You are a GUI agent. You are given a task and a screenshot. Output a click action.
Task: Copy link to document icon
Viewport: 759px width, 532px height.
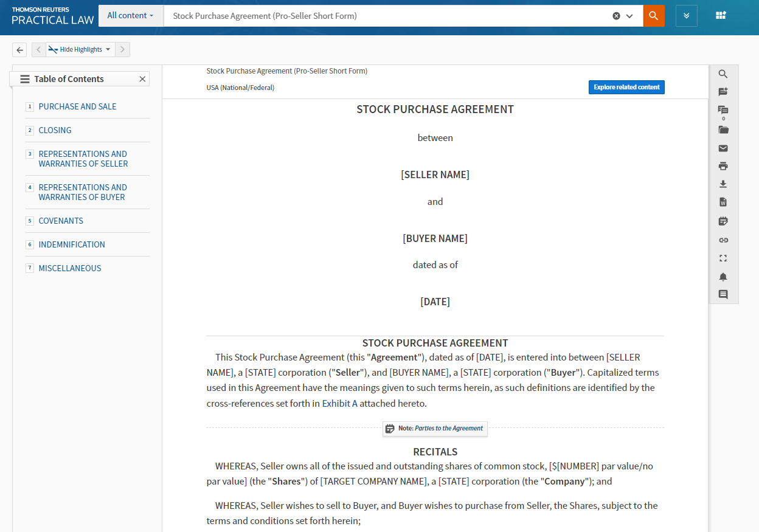click(723, 240)
